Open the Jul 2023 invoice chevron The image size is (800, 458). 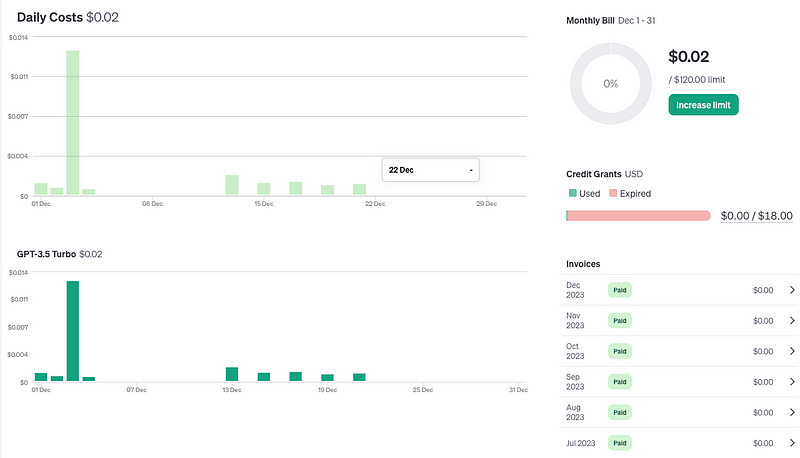coord(792,443)
